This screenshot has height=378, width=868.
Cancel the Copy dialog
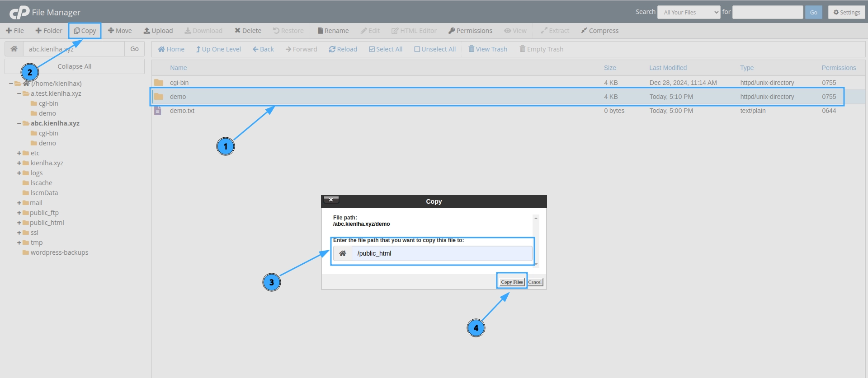pos(535,282)
